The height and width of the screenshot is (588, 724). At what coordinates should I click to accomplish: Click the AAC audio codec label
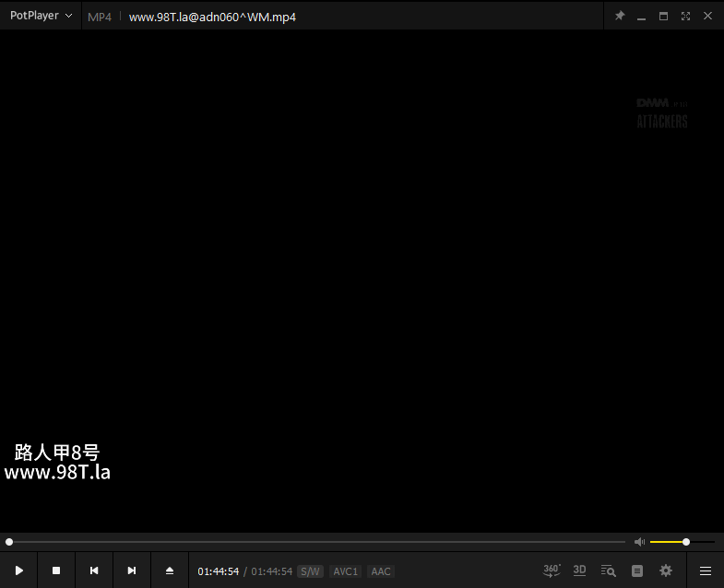coord(381,571)
